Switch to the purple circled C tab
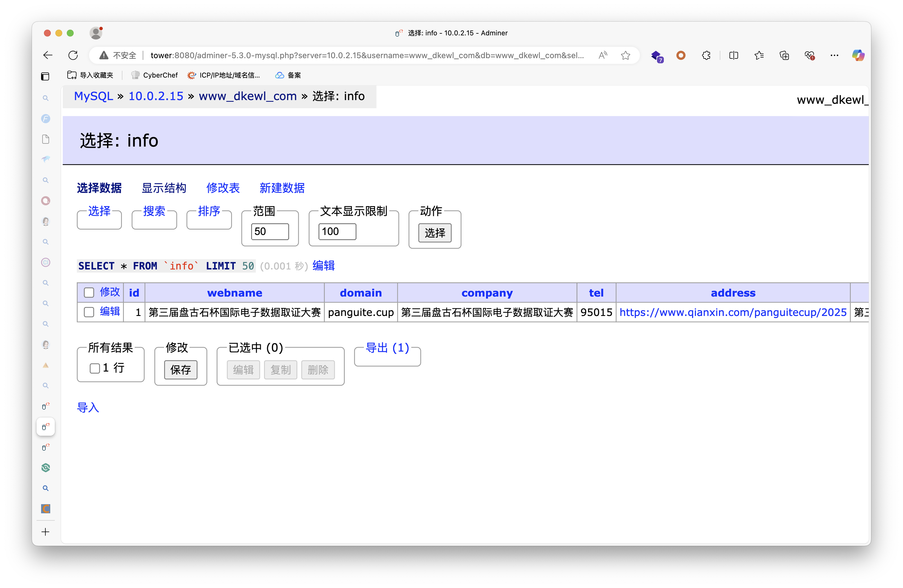This screenshot has width=903, height=588. [x=46, y=262]
